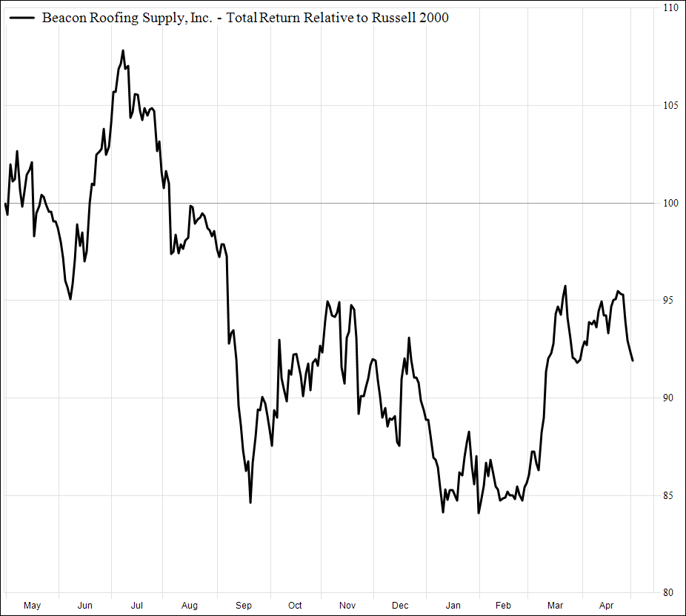Select the Sep axis label
Screen dimensions: 686x616
tap(243, 605)
